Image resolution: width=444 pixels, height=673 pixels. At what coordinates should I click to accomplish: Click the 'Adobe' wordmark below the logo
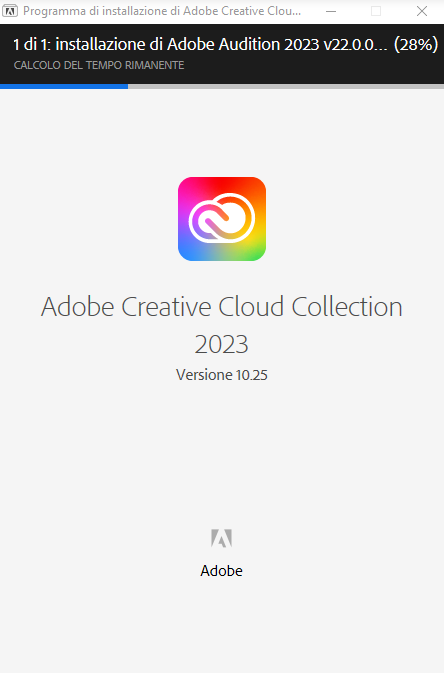[x=222, y=571]
